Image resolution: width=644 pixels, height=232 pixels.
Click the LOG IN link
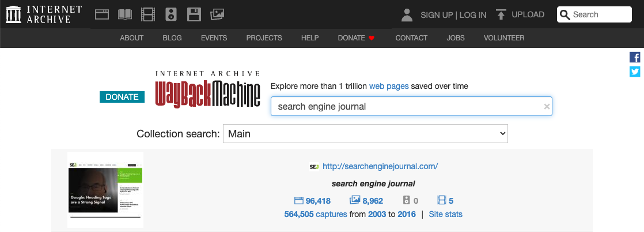[x=473, y=15]
